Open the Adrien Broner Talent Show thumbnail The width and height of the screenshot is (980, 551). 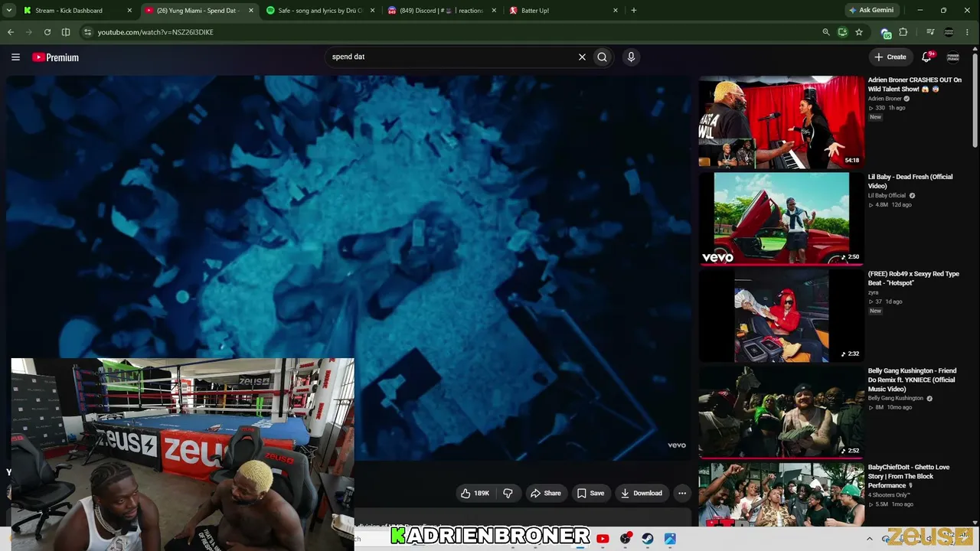[781, 121]
